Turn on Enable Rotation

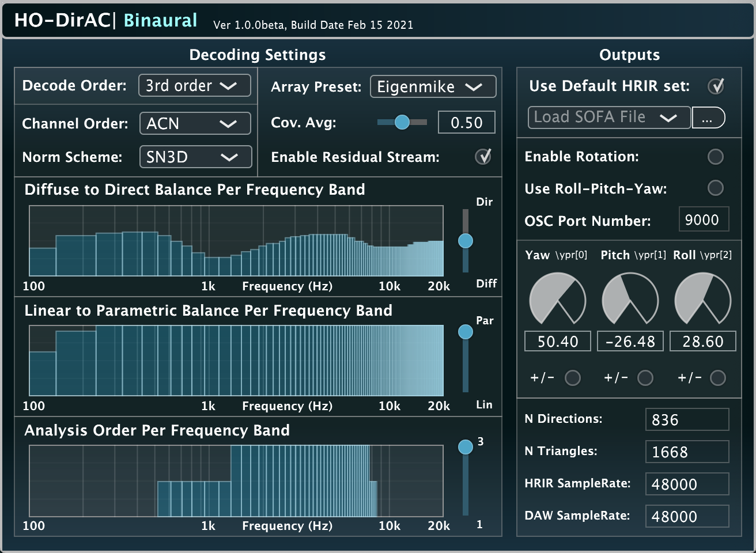[x=715, y=157]
